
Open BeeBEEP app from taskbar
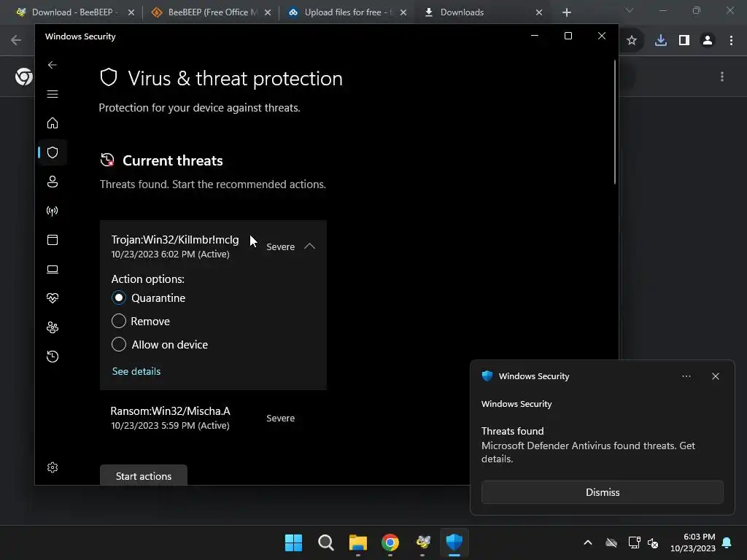(422, 542)
